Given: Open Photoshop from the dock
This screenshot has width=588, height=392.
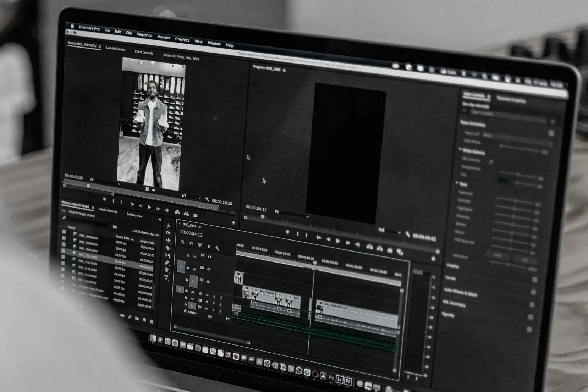Looking at the screenshot, I should [x=331, y=378].
